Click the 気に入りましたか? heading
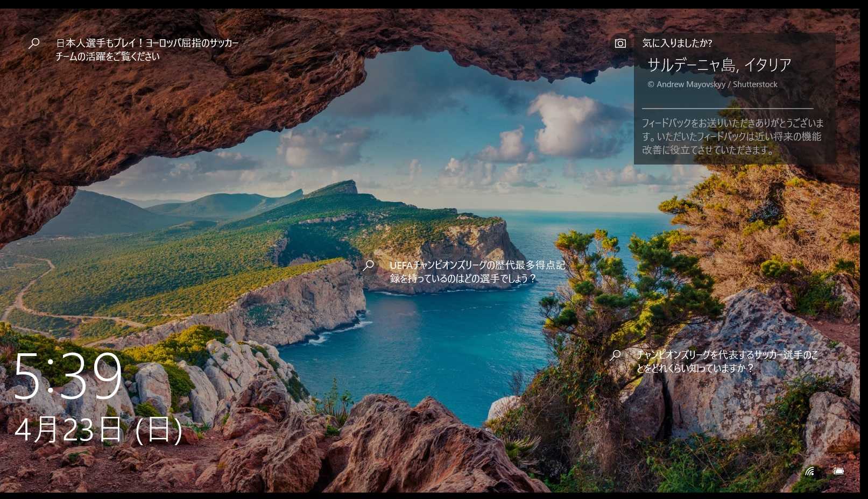The image size is (868, 499). point(677,43)
